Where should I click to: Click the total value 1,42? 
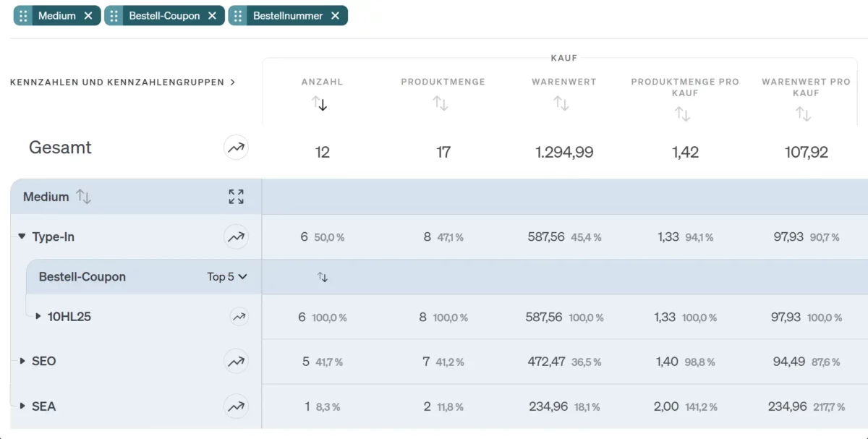click(x=685, y=152)
